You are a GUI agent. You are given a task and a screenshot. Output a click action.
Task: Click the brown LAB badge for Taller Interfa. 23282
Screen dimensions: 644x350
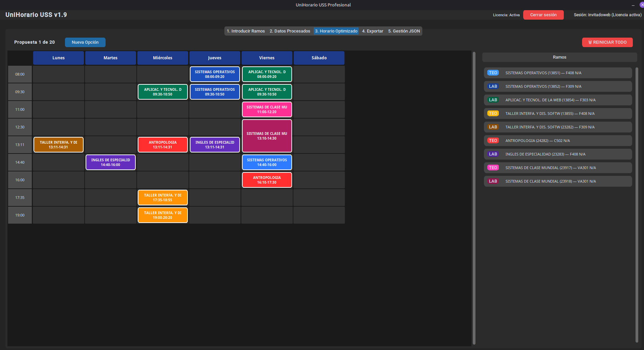(493, 127)
